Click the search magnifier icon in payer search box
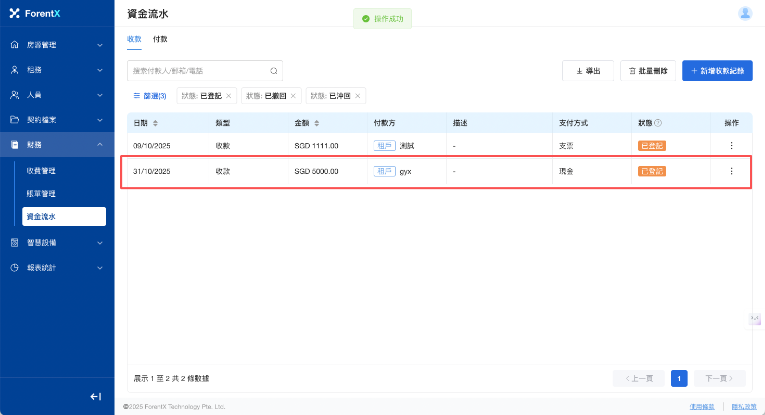The image size is (765, 415). pyautogui.click(x=273, y=71)
